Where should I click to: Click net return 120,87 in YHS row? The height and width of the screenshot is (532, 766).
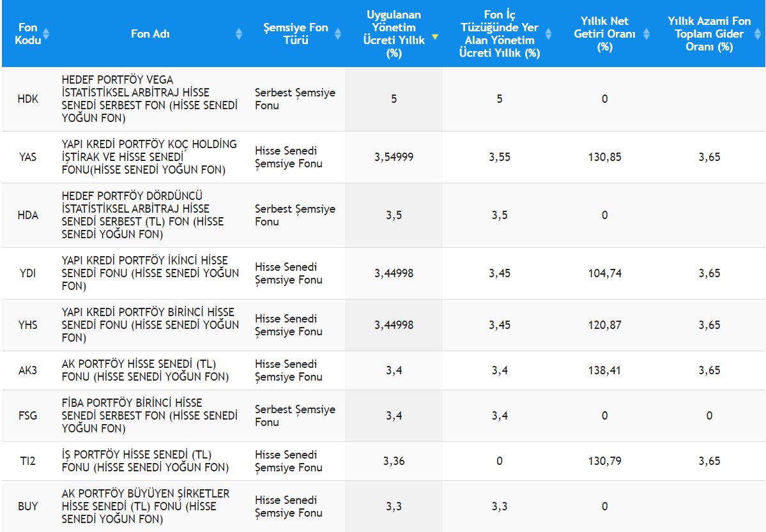click(x=605, y=325)
